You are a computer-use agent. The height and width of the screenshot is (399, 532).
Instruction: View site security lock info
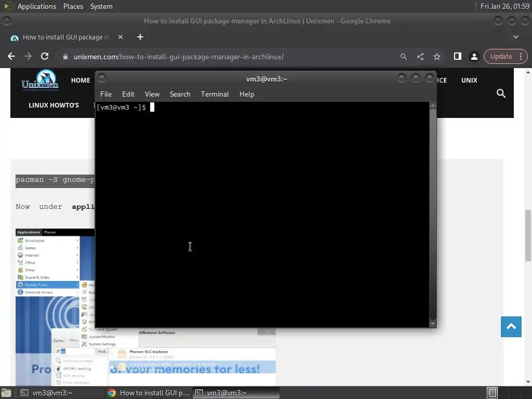point(65,57)
